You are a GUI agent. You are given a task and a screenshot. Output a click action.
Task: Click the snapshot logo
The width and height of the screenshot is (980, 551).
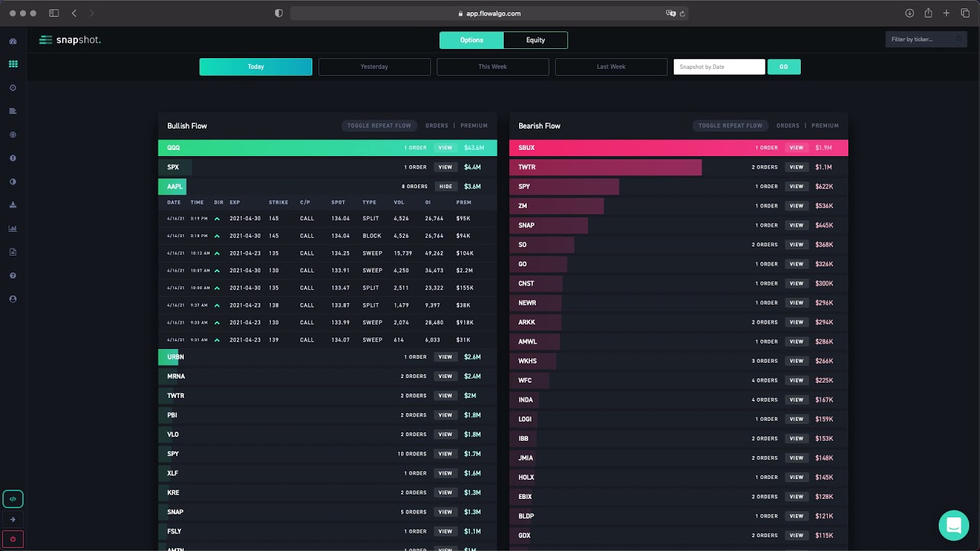pos(70,40)
